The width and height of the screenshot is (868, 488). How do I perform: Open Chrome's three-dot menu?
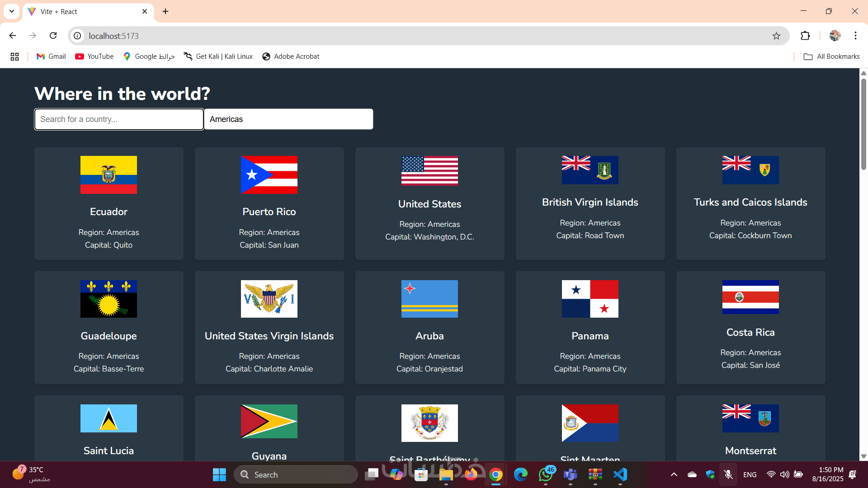point(855,36)
